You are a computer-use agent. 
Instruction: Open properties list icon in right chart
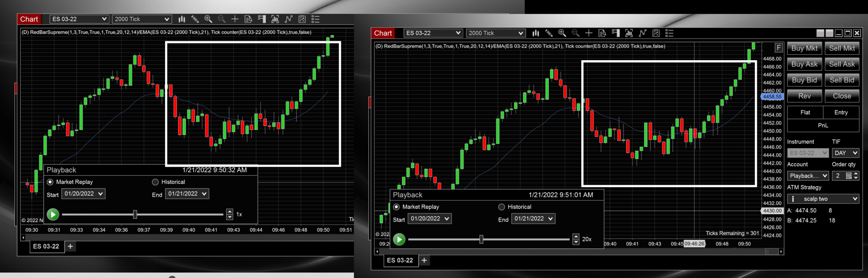pyautogui.click(x=670, y=33)
